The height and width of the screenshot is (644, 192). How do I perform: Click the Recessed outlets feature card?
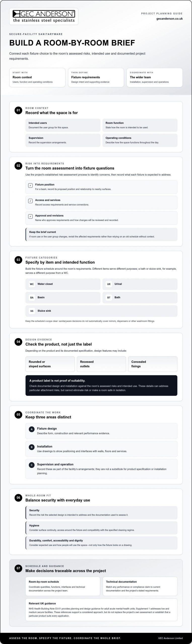pyautogui.click(x=101, y=364)
